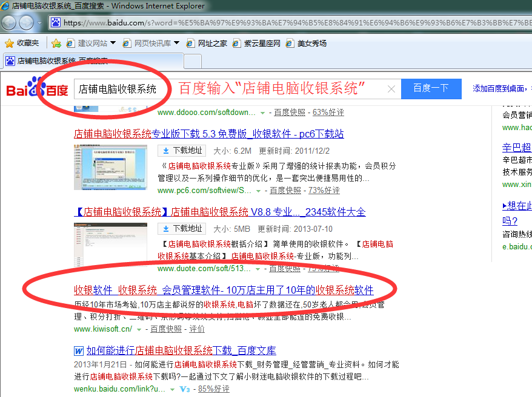Expand the www.pc6.com URL dropdown arrow
This screenshot has width=532, height=397.
(258, 191)
